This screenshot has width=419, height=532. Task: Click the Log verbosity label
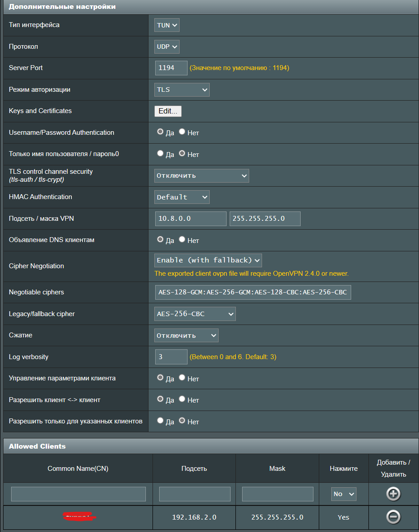click(x=29, y=357)
